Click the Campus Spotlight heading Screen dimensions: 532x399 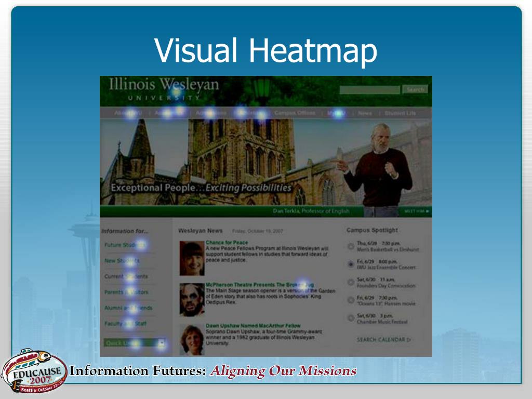pos(372,230)
